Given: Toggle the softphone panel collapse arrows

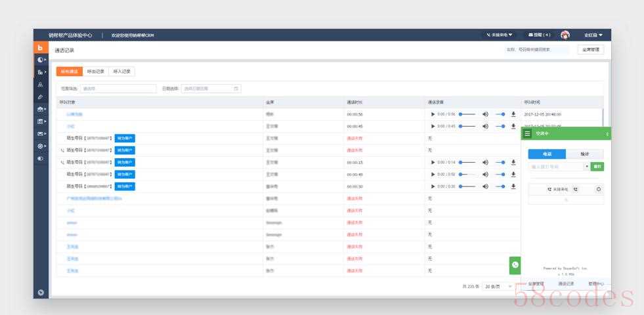Looking at the screenshot, I should pos(607,134).
